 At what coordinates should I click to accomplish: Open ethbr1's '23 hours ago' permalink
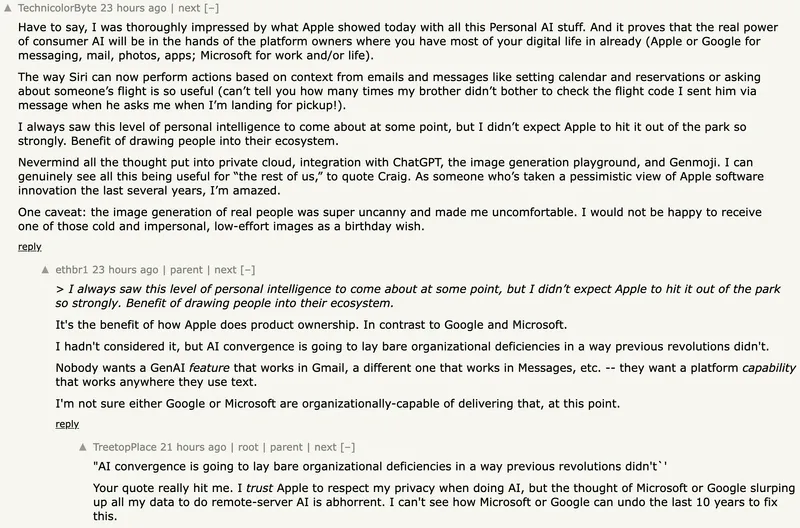[x=125, y=270]
